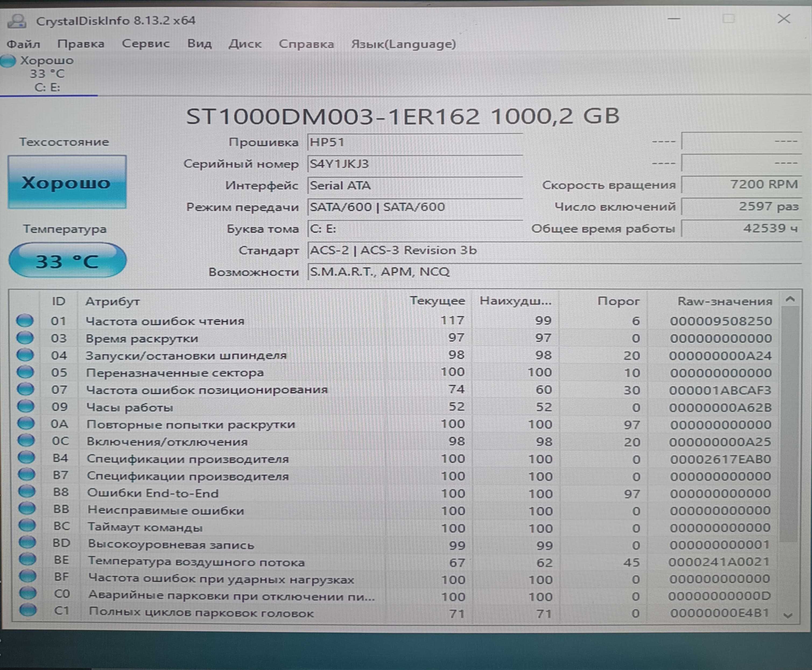Click status icon for Неисправимые ошибки

point(27,508)
